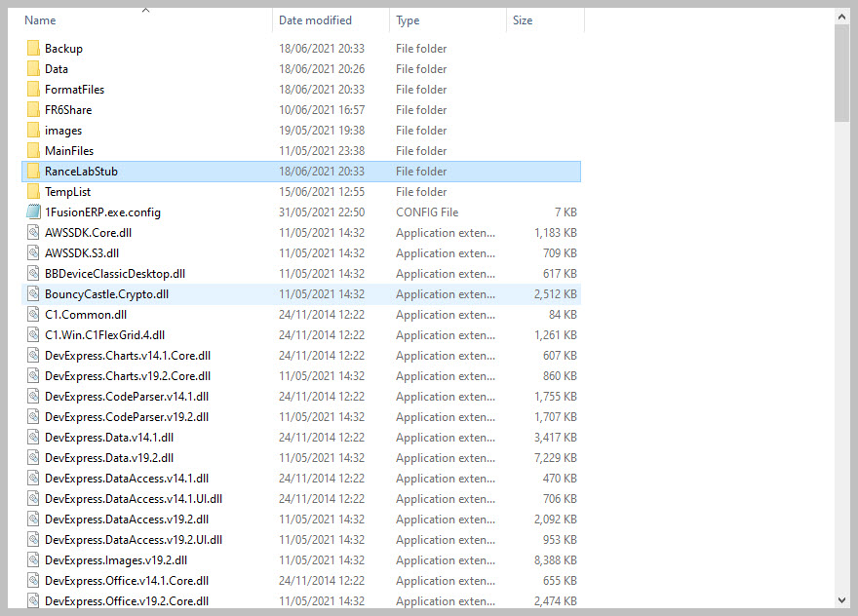Screen dimensions: 858x616
Task: Click the CONFIG File type cell
Action: (427, 212)
